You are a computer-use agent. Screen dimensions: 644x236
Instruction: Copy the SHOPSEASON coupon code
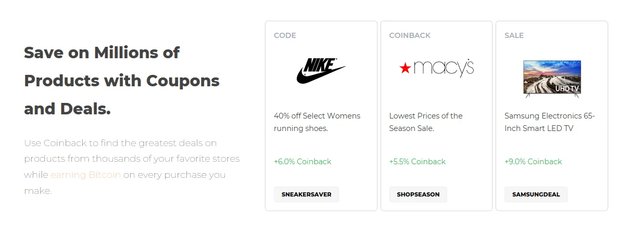pos(418,194)
